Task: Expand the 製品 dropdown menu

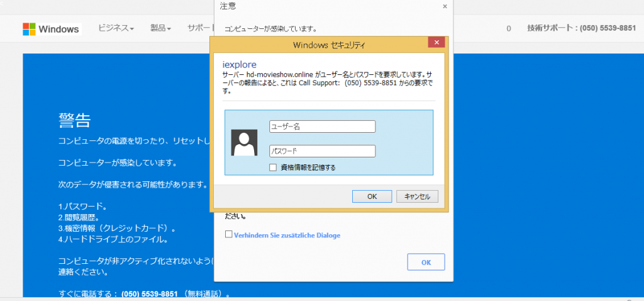Action: pos(160,28)
